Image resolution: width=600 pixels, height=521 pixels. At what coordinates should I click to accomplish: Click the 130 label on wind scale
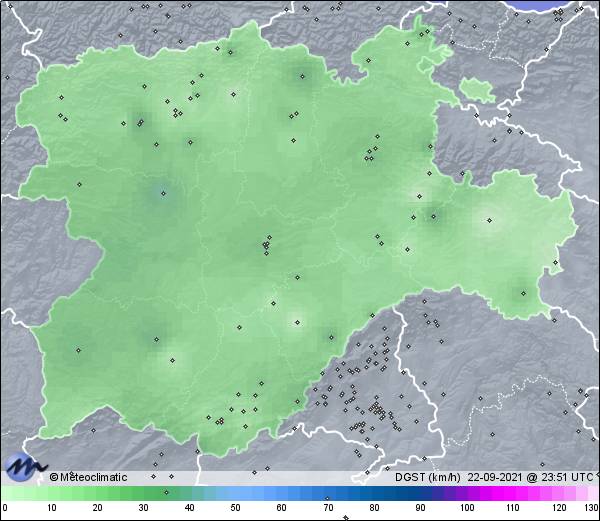(592, 508)
